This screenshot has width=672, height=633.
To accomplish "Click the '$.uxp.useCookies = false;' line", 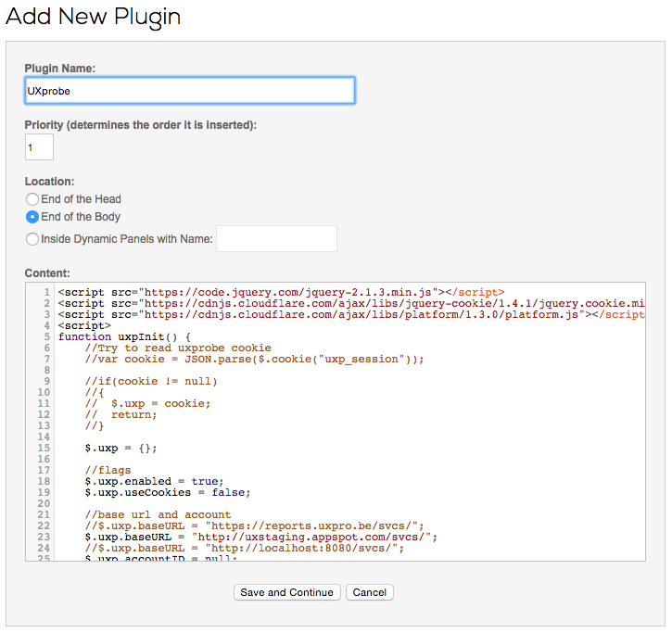I will point(168,493).
